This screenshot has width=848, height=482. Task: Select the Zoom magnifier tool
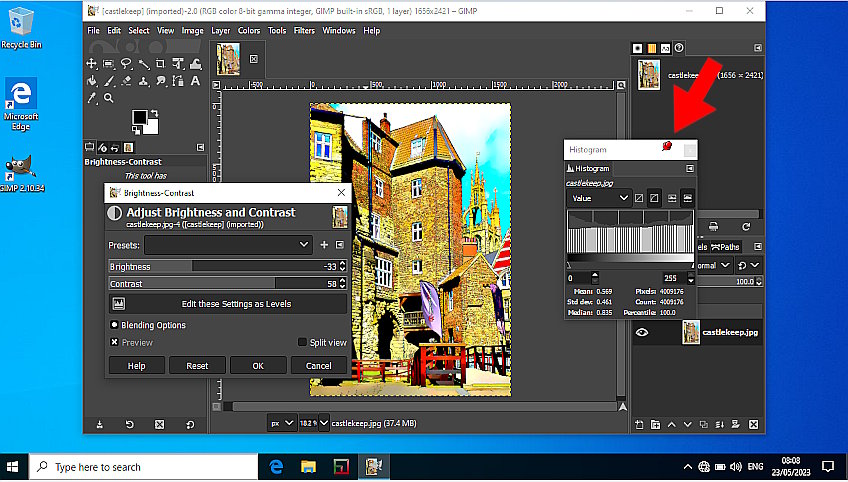(109, 98)
